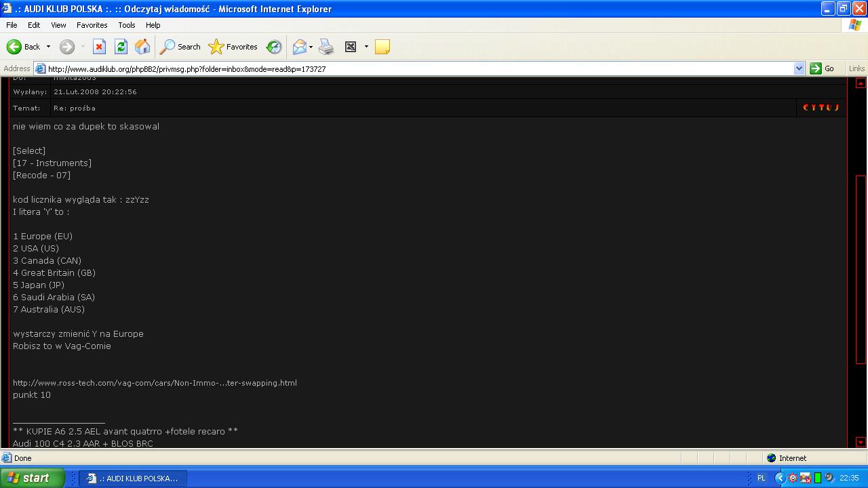Click the Mail envelope icon
Viewport: 868px width, 488px height.
(x=299, y=47)
